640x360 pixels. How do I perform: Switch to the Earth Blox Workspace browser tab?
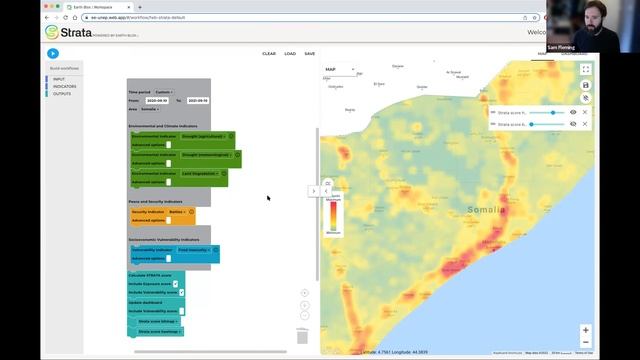point(99,7)
